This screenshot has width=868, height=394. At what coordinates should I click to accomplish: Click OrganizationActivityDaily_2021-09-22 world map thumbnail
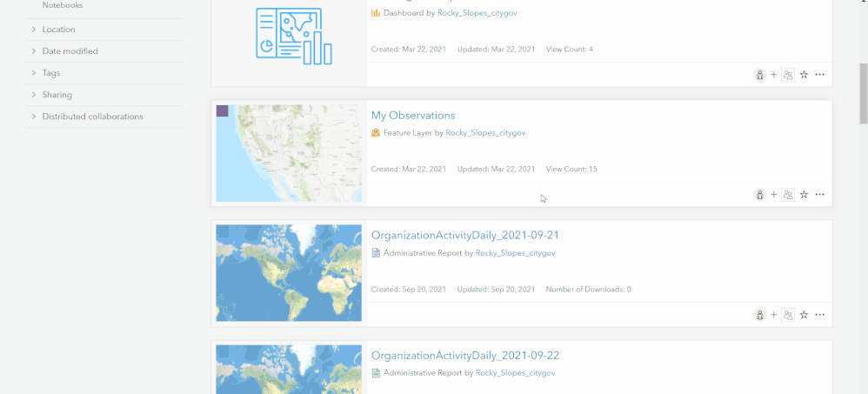pos(289,369)
